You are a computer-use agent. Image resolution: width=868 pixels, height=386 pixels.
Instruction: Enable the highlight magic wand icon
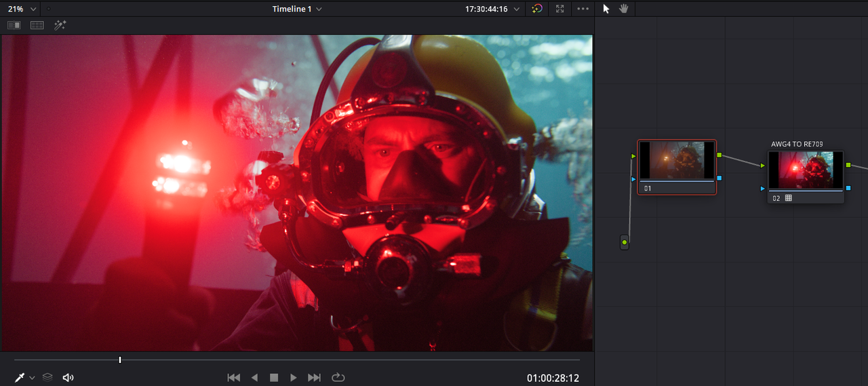pos(60,25)
